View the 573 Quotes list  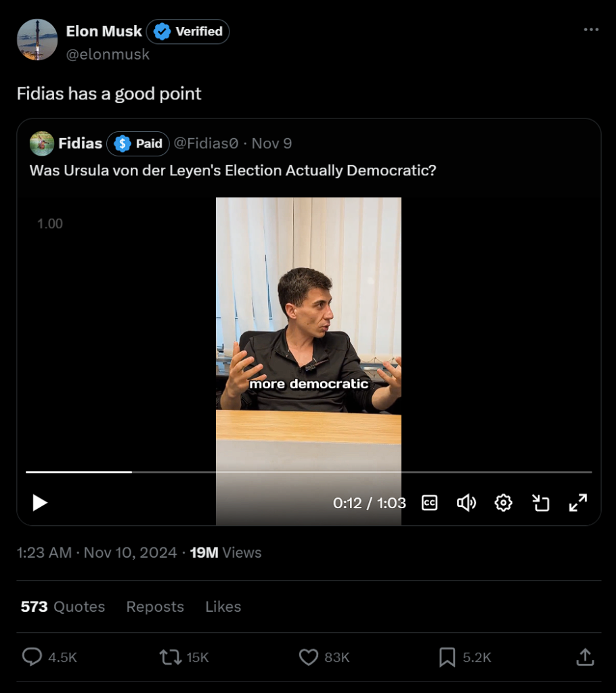(63, 606)
